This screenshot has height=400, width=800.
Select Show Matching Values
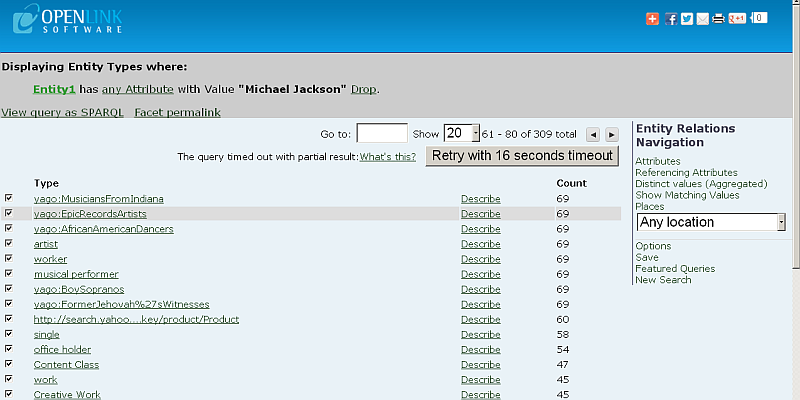tap(687, 195)
